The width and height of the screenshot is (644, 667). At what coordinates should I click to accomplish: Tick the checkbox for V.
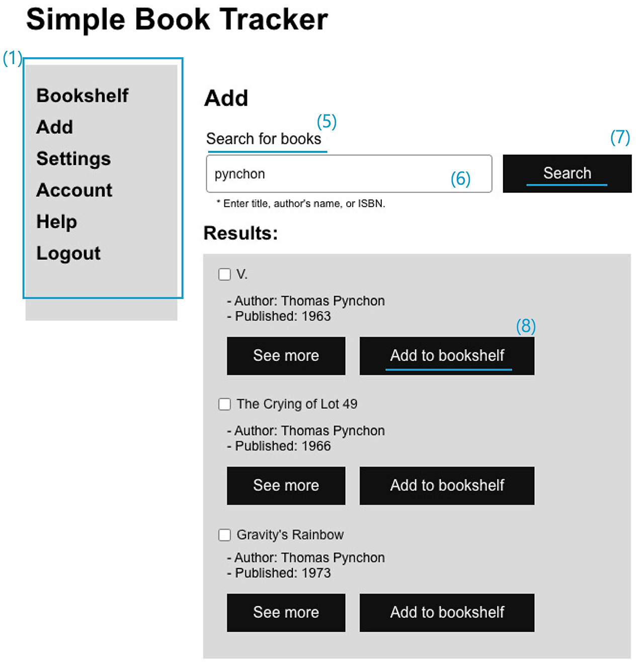tap(224, 274)
